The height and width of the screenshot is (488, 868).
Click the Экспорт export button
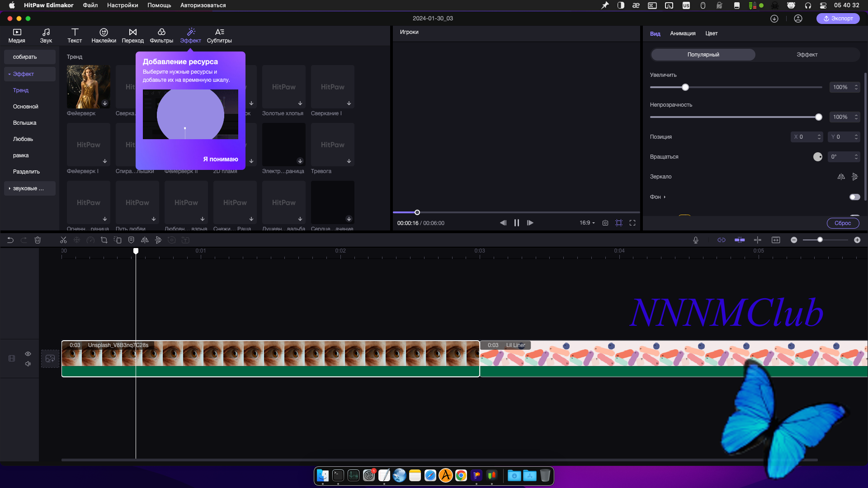click(838, 19)
